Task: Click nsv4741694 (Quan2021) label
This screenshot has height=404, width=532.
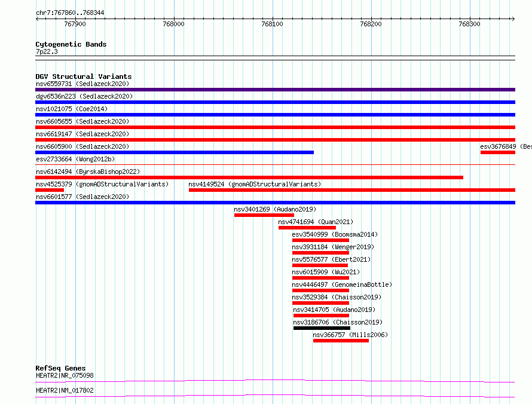Action: click(316, 222)
